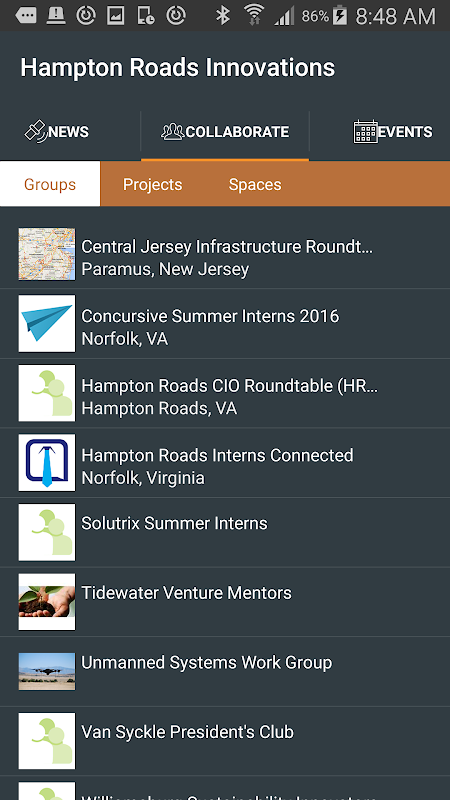Tap the Collaborate people icon

(172, 132)
